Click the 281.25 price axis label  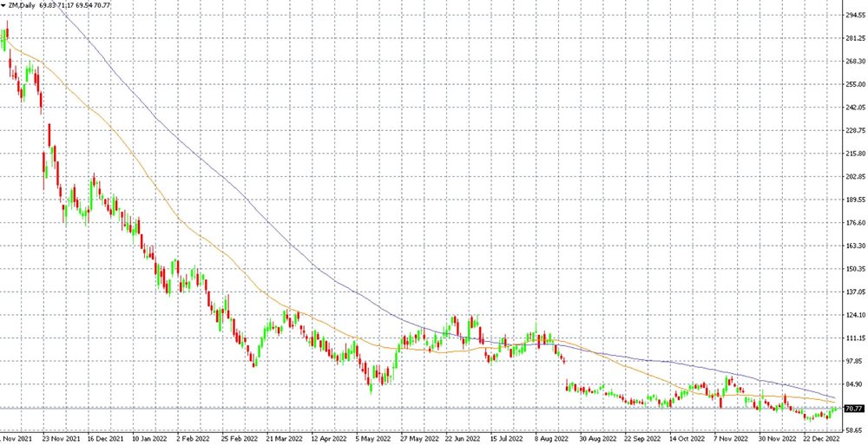click(x=854, y=37)
